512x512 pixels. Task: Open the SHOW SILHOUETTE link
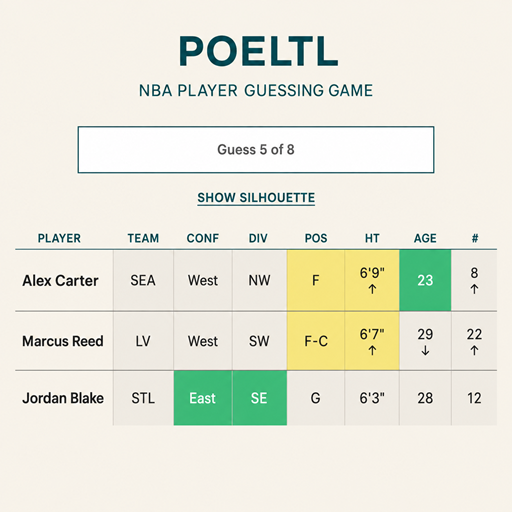point(256,198)
